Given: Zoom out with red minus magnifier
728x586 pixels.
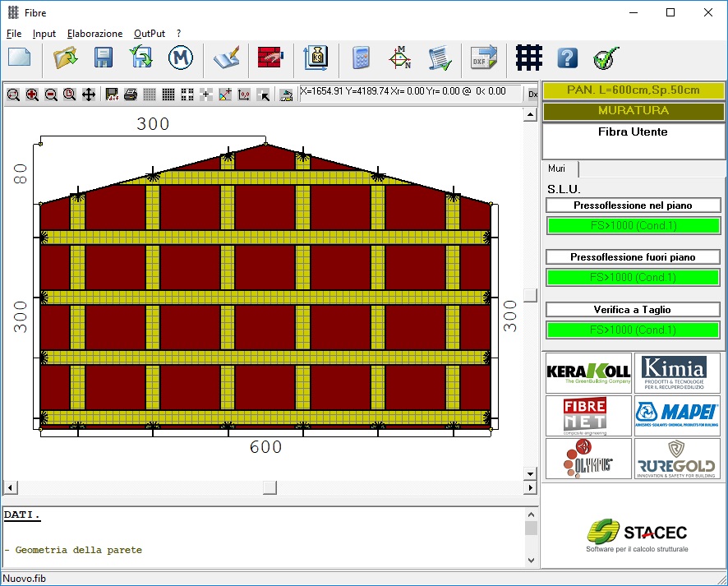Looking at the screenshot, I should [x=51, y=95].
